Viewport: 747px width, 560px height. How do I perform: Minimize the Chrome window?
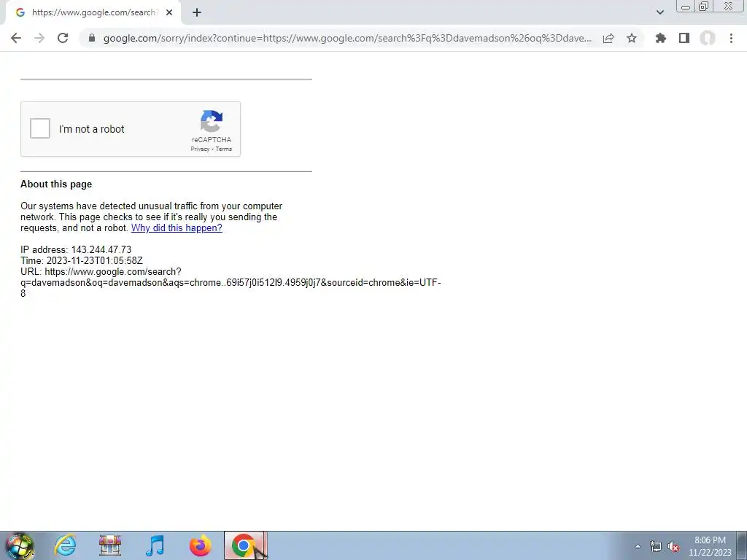[686, 7]
